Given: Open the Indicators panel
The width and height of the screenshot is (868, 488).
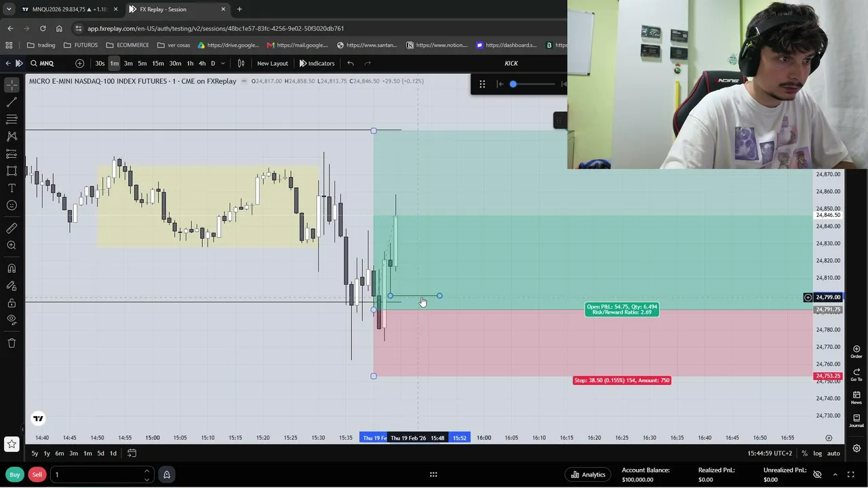Looking at the screenshot, I should (317, 63).
